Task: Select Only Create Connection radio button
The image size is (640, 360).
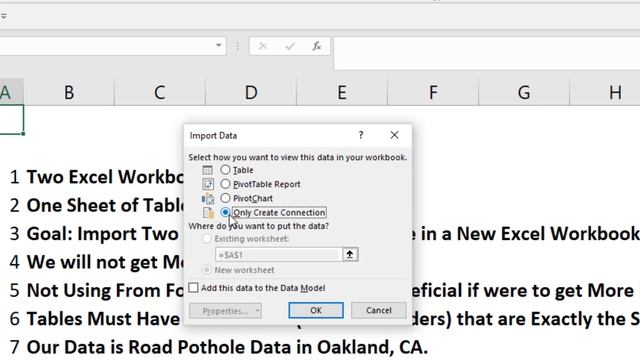Action: [x=225, y=212]
